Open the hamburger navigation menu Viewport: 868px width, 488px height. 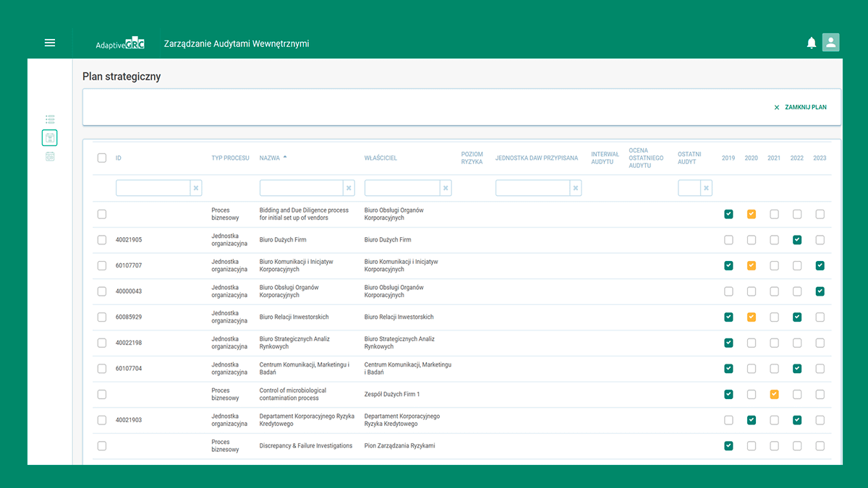(x=50, y=43)
